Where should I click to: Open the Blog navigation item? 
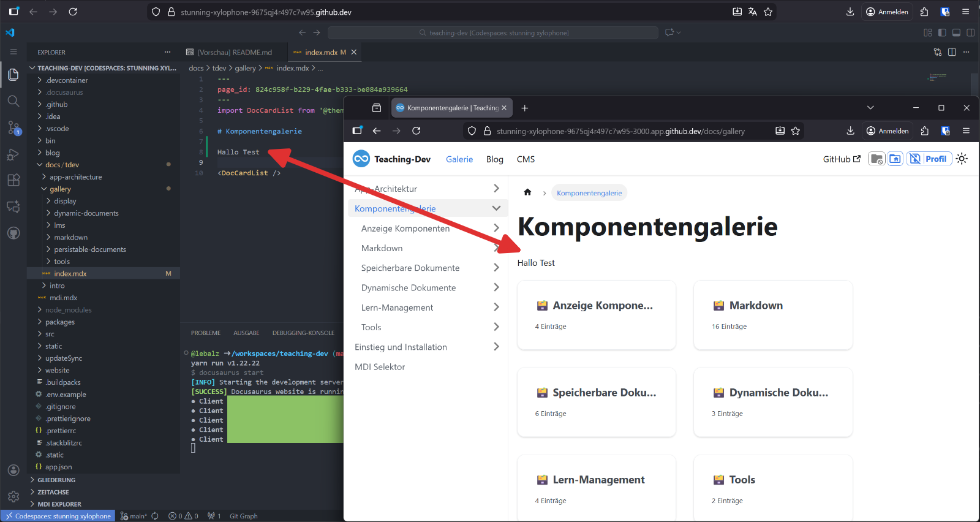coord(494,159)
